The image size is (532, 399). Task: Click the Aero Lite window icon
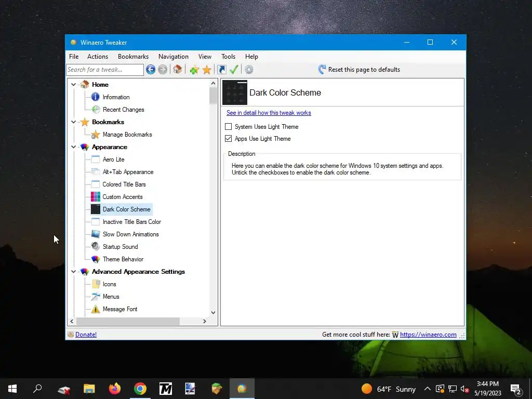pos(96,159)
